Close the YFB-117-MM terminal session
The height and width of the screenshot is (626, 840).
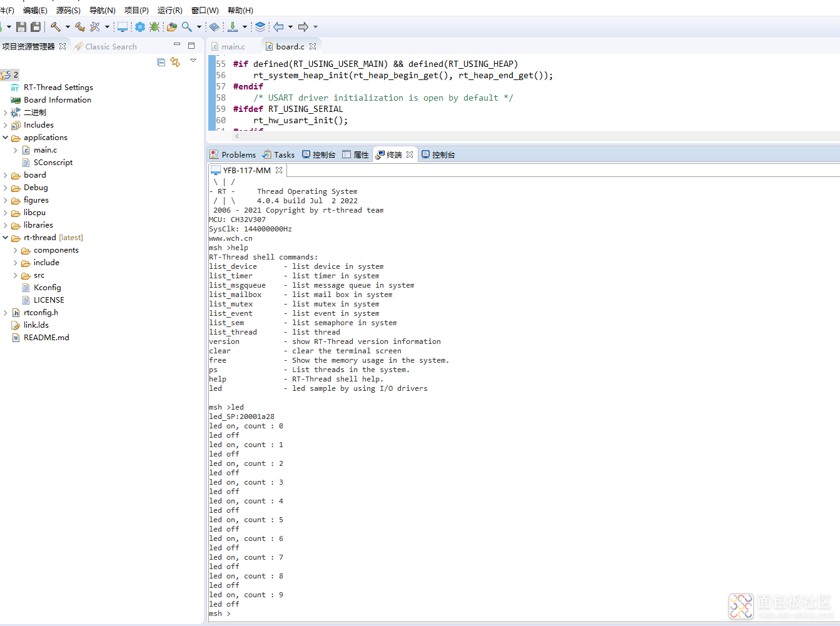tap(279, 170)
